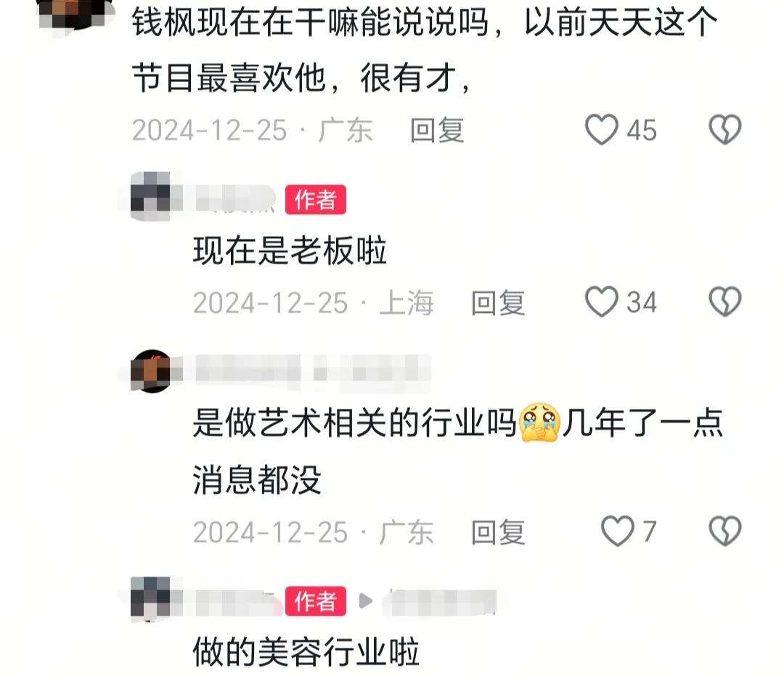This screenshot has height=676, width=784.
Task: Open author avatar above 做的美容行业啦
Action: (x=150, y=598)
